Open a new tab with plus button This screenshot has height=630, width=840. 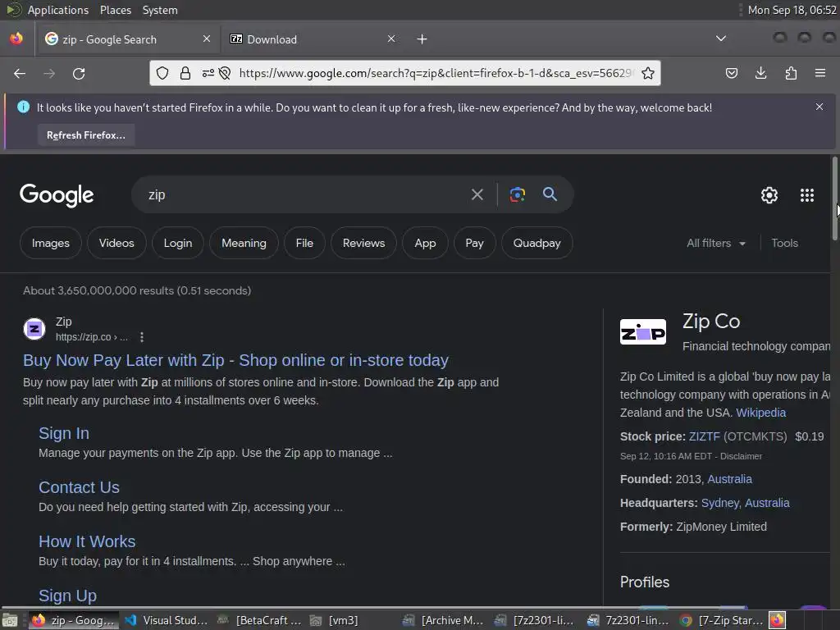coord(422,39)
